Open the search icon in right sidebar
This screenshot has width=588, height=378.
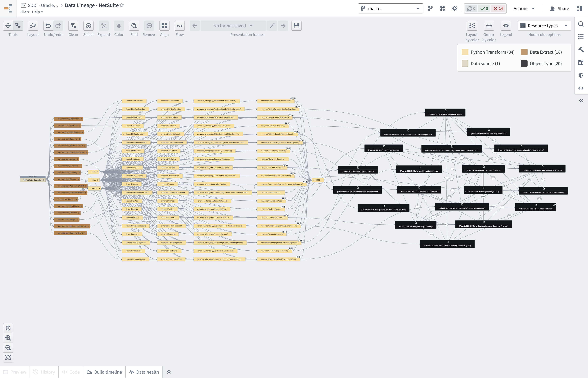click(581, 24)
